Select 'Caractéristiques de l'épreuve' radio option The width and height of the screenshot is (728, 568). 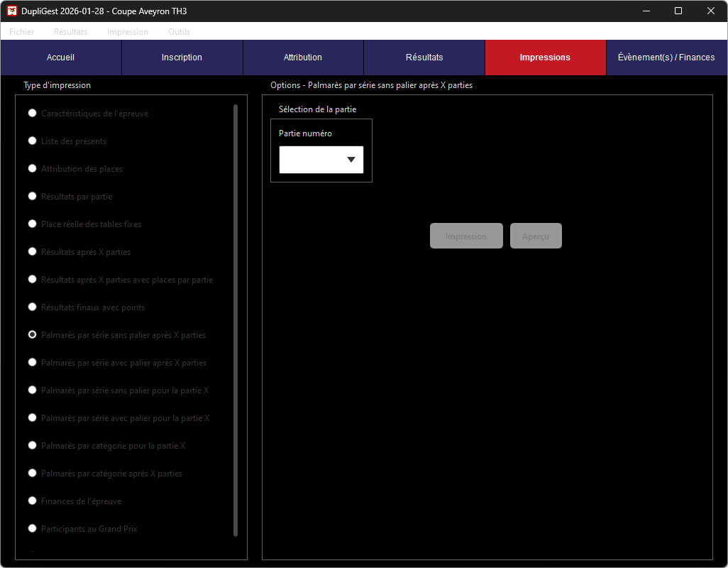coord(33,114)
